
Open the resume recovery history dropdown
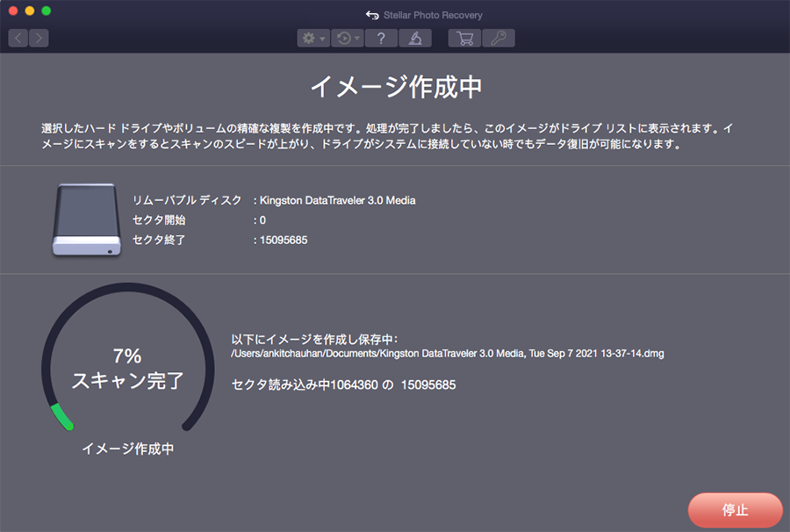(347, 38)
